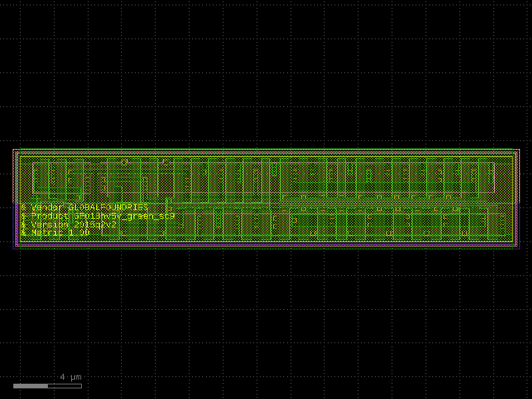Click the 4 µm scale bar
The height and width of the screenshot is (399, 532).
pos(47,386)
